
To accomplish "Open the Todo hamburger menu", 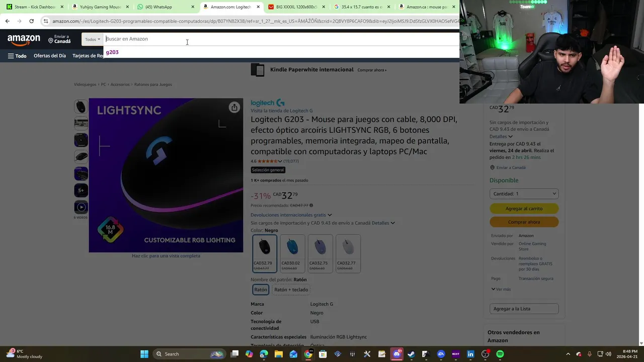I will coord(17,56).
